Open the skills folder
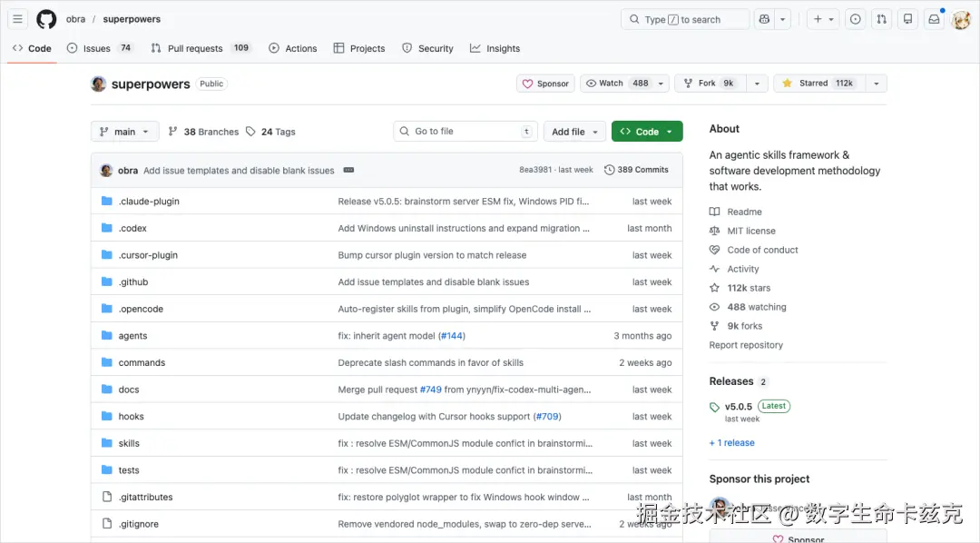Image resolution: width=980 pixels, height=543 pixels. (129, 443)
